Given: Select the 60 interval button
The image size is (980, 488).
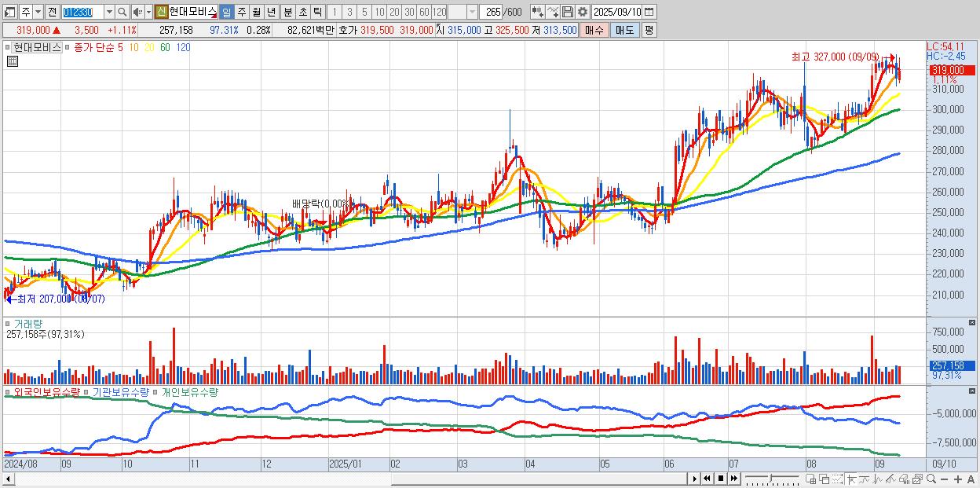Looking at the screenshot, I should tap(424, 12).
